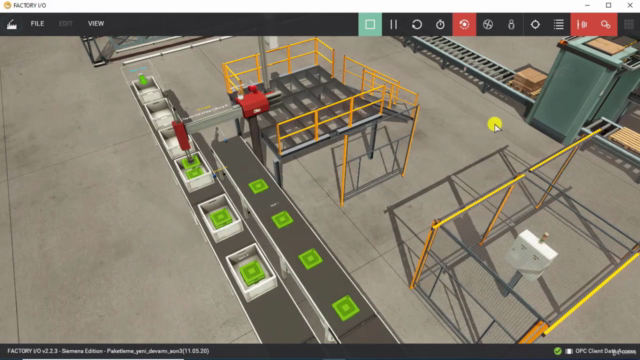
Task: Toggle the actuator tags display
Action: [606, 24]
